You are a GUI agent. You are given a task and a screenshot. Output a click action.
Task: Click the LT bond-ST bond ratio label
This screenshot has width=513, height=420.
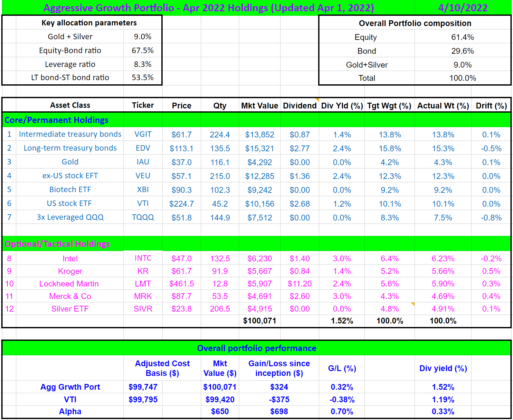pos(70,78)
